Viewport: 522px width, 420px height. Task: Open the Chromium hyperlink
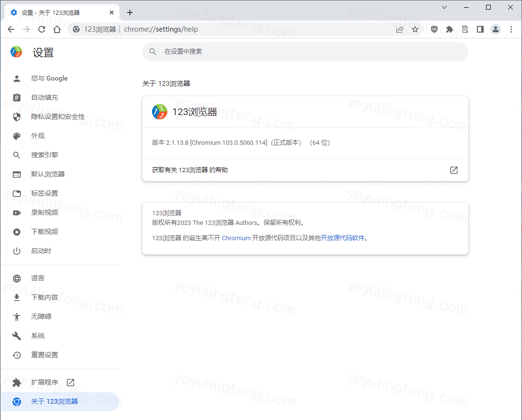[x=236, y=238]
